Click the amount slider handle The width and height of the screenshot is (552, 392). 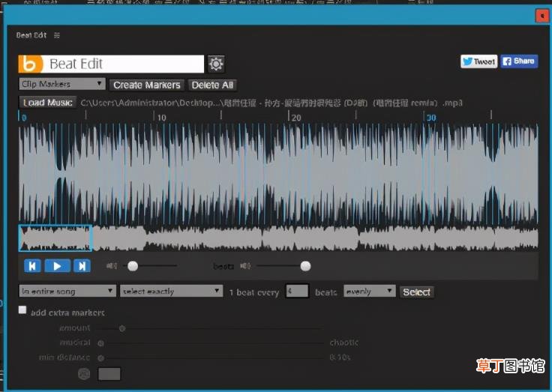tap(122, 328)
